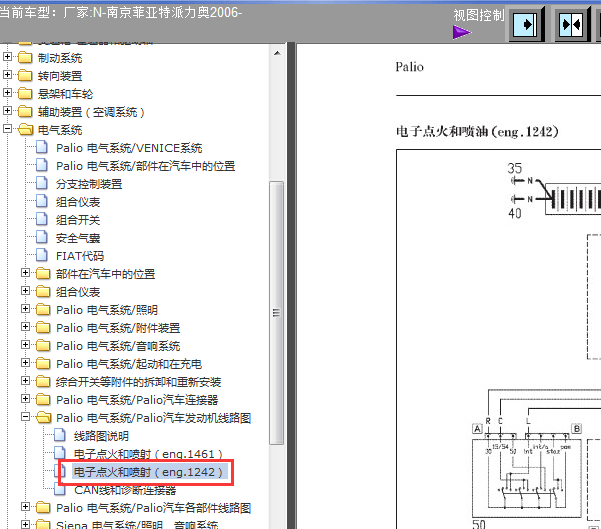
Task: Expand the 制动系统 folder
Action: pyautogui.click(x=7, y=57)
